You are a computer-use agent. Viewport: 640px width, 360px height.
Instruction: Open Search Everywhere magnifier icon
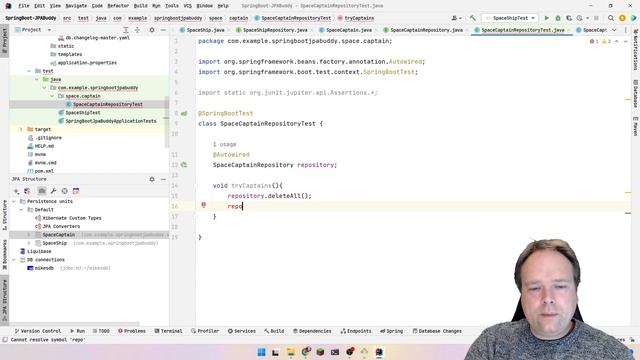click(x=611, y=18)
